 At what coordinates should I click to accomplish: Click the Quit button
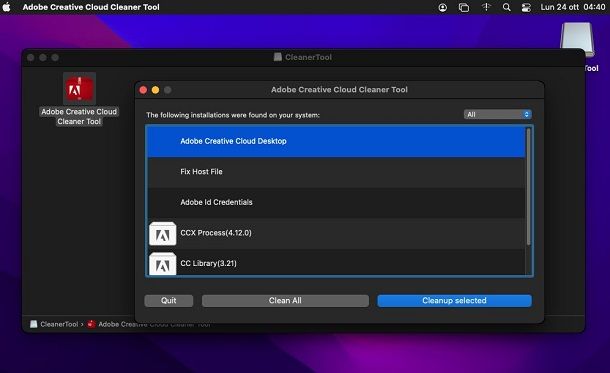point(168,301)
